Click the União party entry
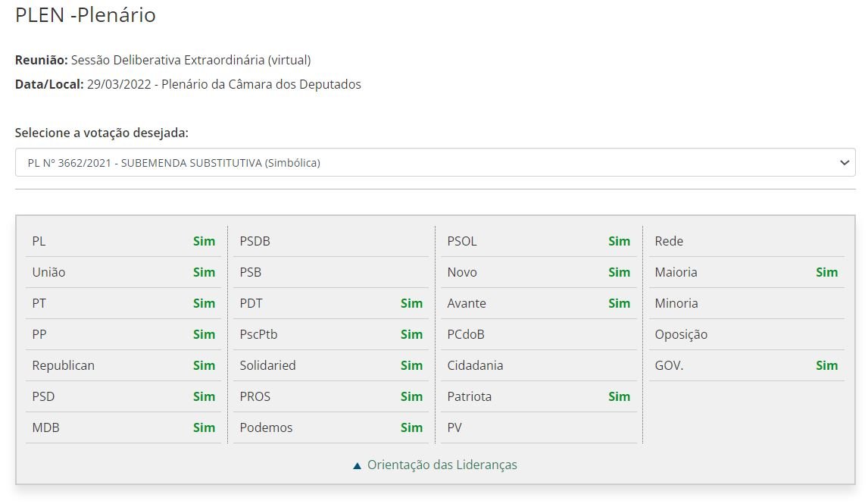Screen dimensions: 868x504 pos(123,273)
